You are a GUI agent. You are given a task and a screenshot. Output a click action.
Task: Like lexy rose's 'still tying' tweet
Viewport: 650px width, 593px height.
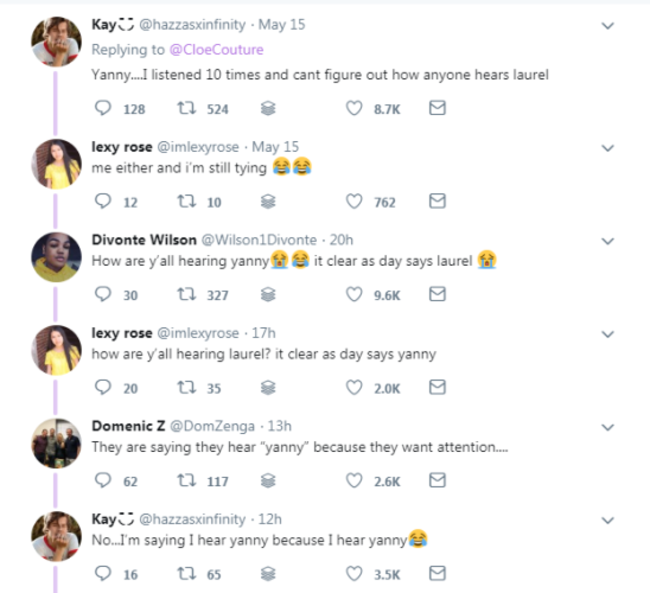(352, 202)
